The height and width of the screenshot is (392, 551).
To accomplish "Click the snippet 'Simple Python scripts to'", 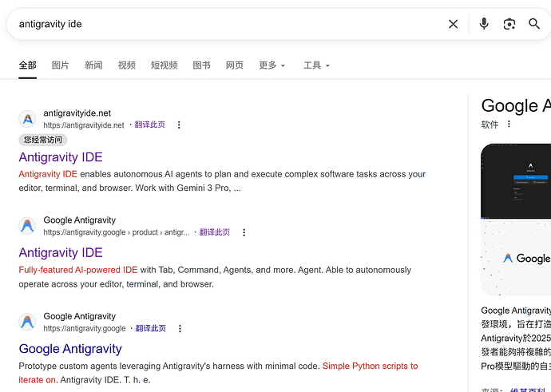I will point(370,366).
